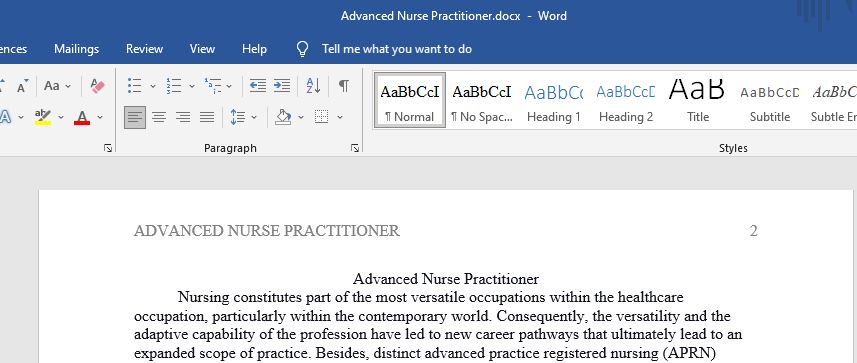Toggle Align Left paragraph alignment
This screenshot has height=363, width=857.
(135, 117)
